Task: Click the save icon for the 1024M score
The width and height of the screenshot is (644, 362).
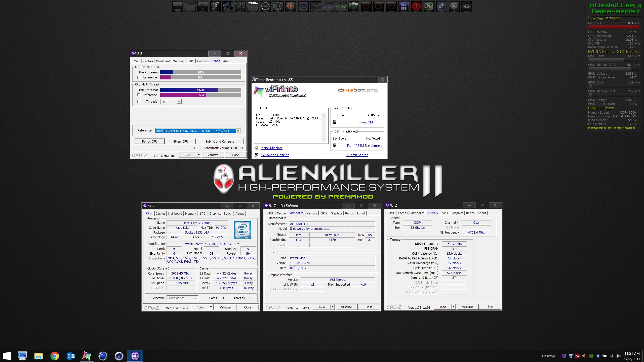Action: click(335, 145)
